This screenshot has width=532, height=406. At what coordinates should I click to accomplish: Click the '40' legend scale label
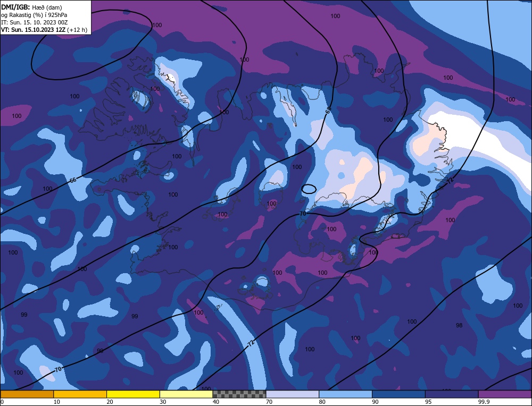click(216, 402)
